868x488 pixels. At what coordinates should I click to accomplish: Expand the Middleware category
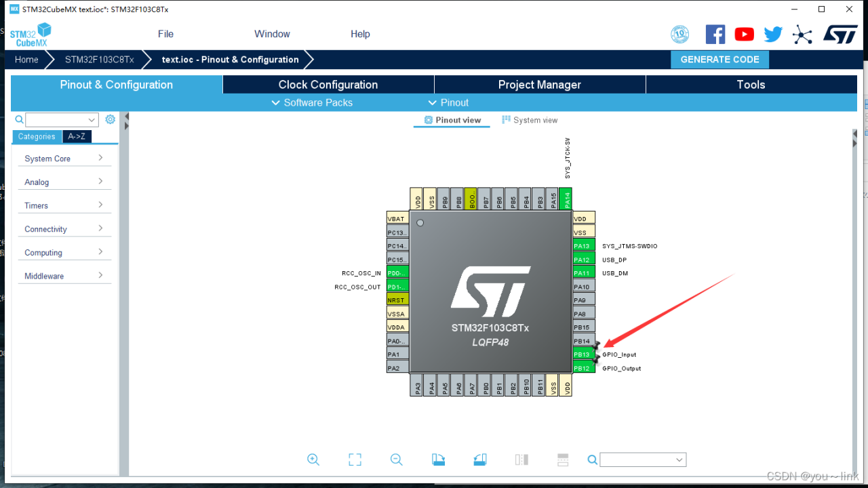coord(64,276)
